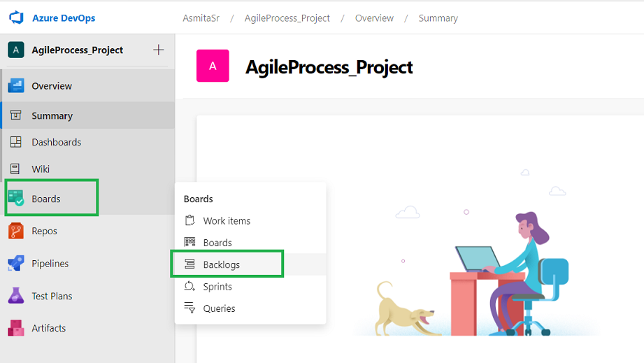Open the Overview section icon
Image resolution: width=644 pixels, height=363 pixels.
(16, 86)
